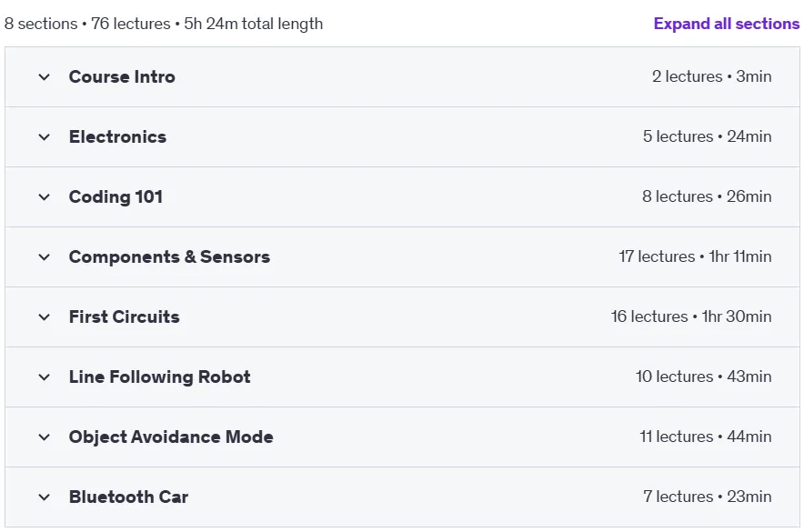Click the First Circuits chevron icon
Screen dimensions: 804x532
44,317
